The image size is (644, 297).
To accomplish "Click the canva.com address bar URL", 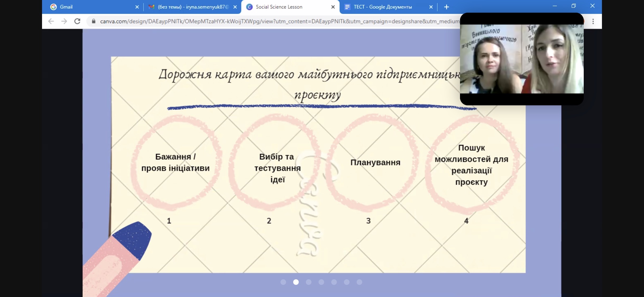I will pos(264,21).
